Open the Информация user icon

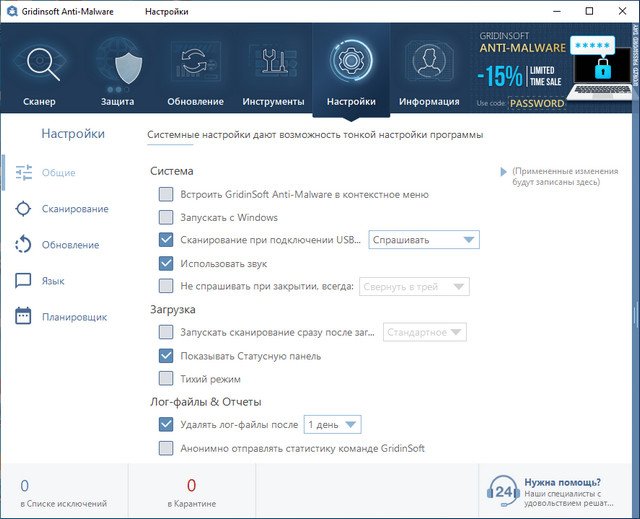[429, 61]
